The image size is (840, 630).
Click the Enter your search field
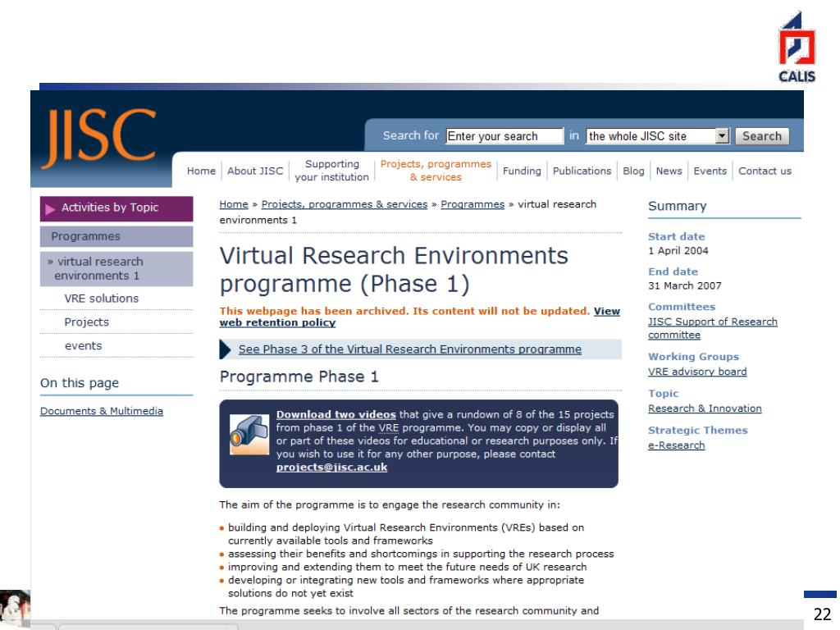click(504, 136)
